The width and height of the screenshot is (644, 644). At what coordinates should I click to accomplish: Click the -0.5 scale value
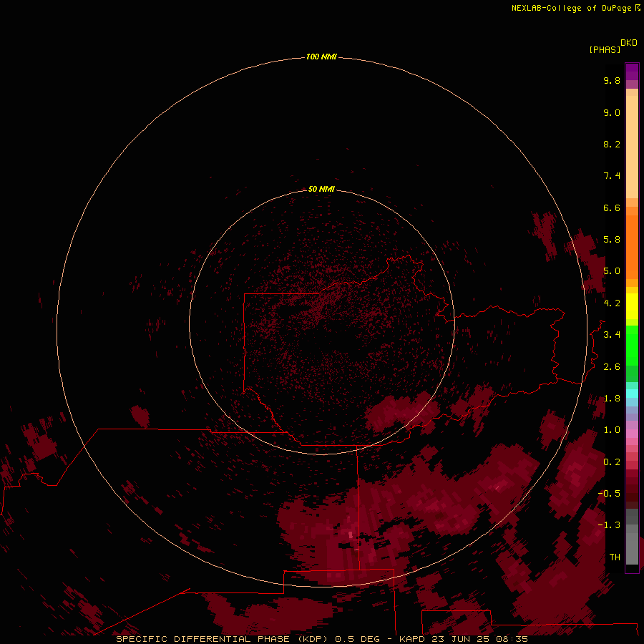click(x=609, y=493)
